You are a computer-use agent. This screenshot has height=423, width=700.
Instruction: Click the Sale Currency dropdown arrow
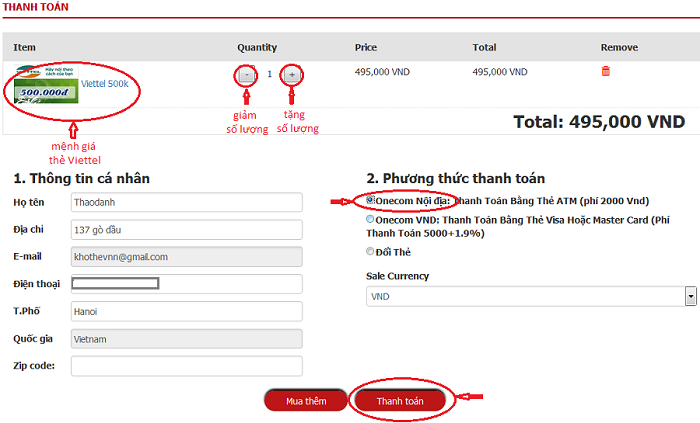point(690,297)
